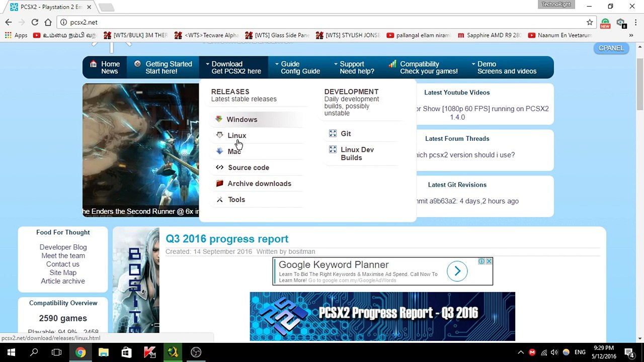The image size is (644, 362).
Task: Close the Google Keyword Planner ad
Action: 489,261
